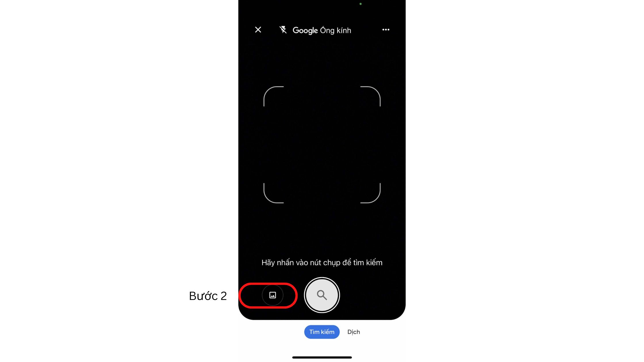The image size is (644, 362).
Task: Select the Tìm kiếm tab
Action: [x=321, y=332]
